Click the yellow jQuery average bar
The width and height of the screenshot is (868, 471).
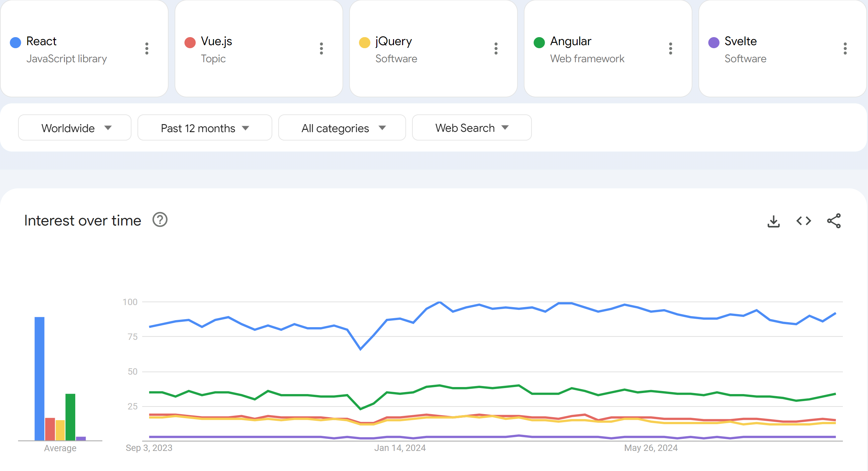[x=60, y=430]
